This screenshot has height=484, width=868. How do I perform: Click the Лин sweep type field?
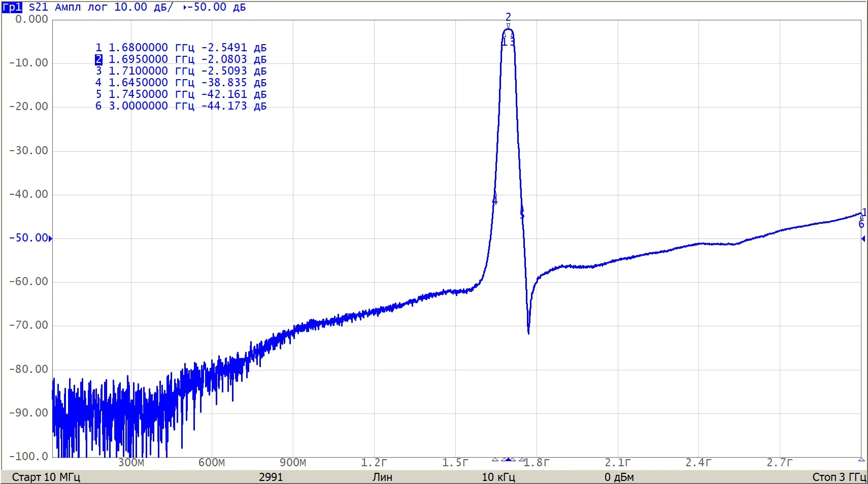tap(382, 477)
